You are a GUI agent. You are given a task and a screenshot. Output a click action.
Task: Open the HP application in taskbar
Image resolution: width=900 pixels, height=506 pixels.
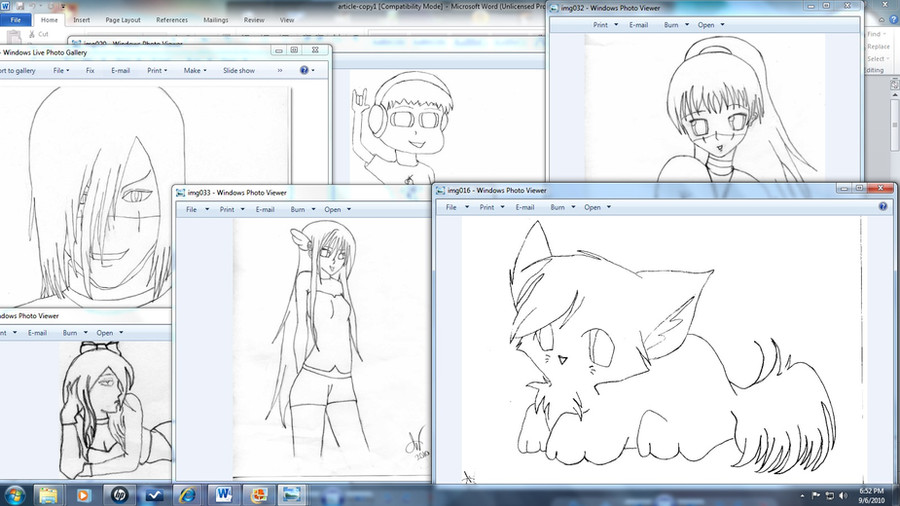point(119,495)
